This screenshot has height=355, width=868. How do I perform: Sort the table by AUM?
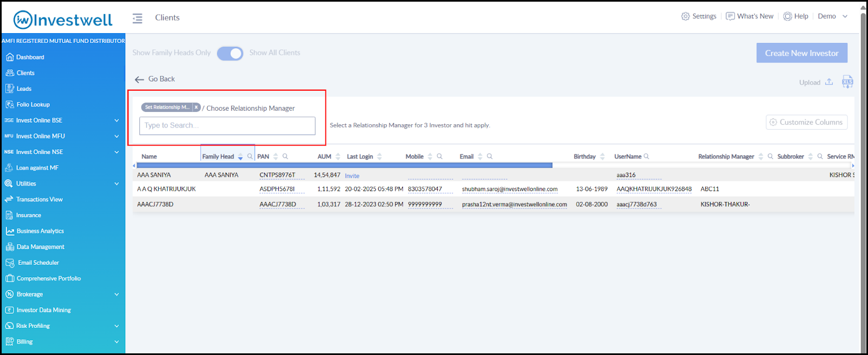tap(338, 156)
